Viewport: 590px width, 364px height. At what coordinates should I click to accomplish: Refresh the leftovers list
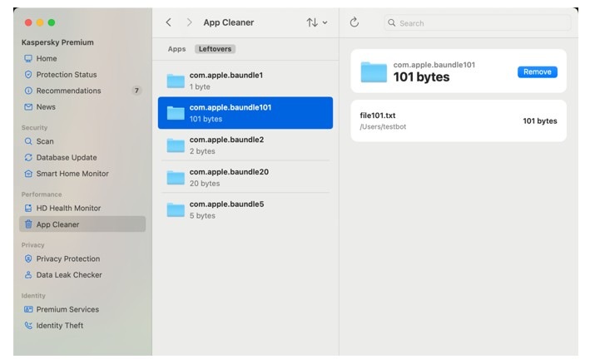(354, 22)
